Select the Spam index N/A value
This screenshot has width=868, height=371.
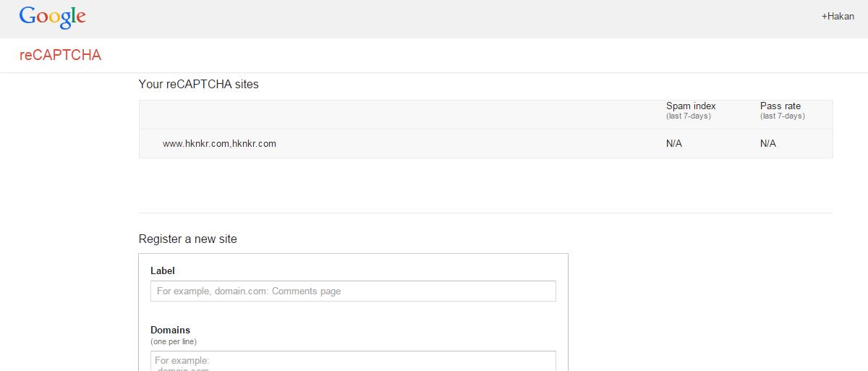point(674,143)
